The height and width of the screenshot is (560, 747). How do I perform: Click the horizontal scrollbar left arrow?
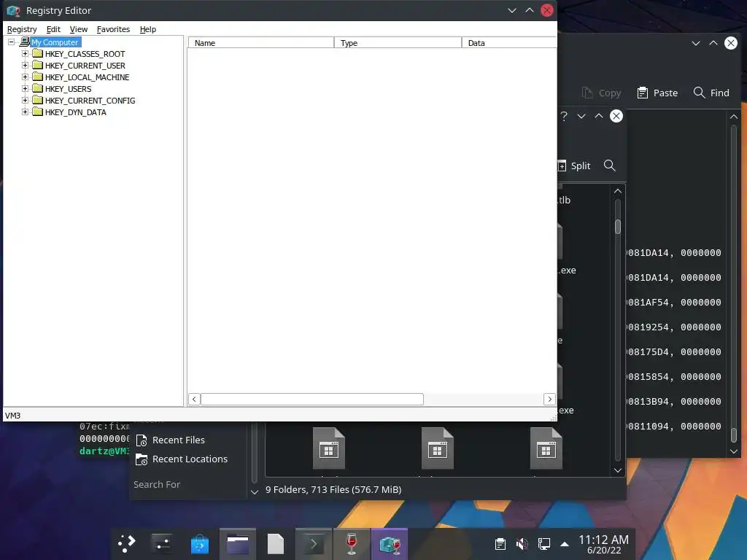194,399
